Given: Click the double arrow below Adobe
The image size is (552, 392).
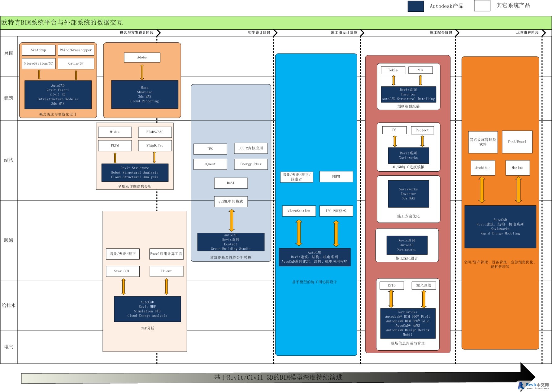Looking at the screenshot, I should tap(142, 72).
